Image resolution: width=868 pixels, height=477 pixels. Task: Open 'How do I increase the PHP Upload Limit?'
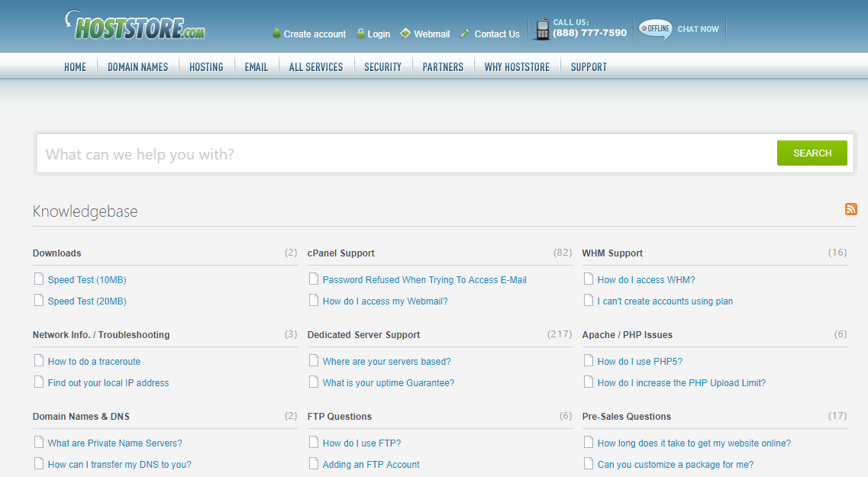coord(682,383)
